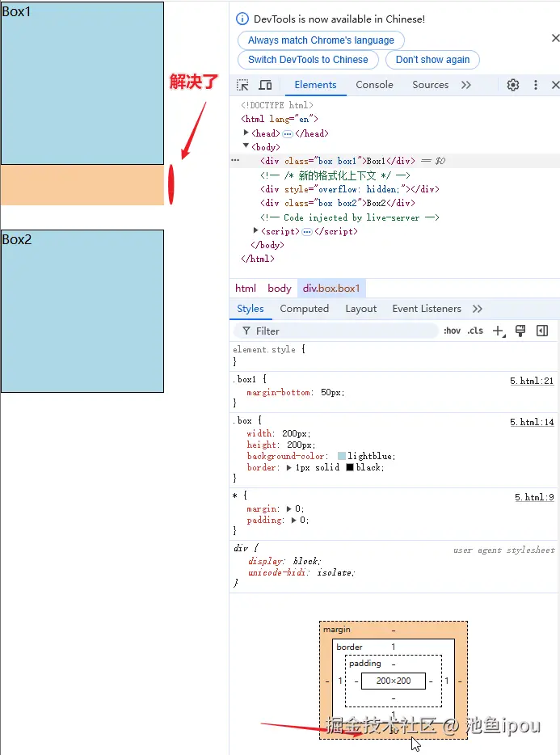The image size is (560, 755).
Task: Open the DevTools three-dot menu
Action: click(536, 85)
